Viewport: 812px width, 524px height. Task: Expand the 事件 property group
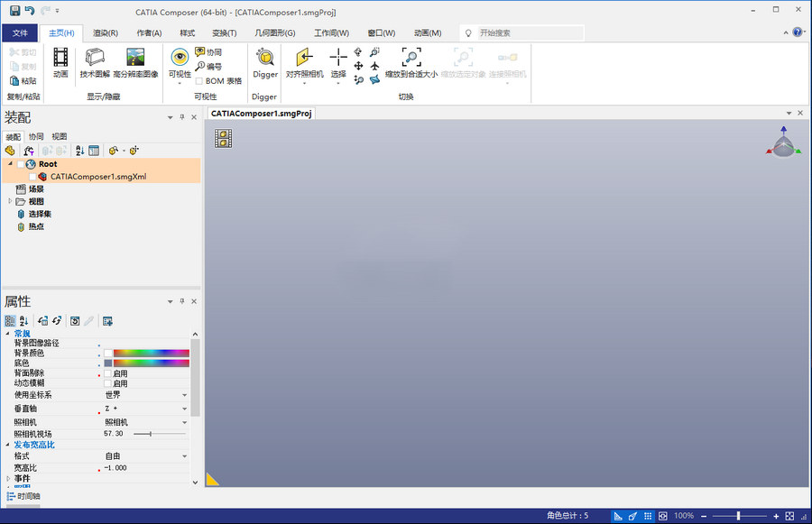tap(8, 478)
